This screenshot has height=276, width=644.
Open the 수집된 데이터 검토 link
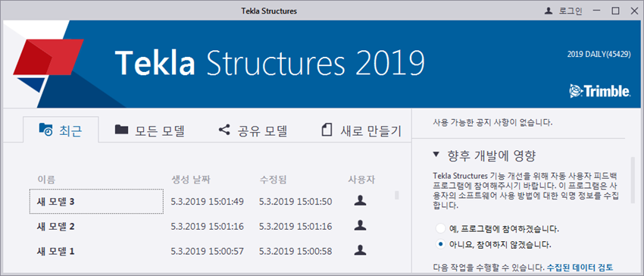click(580, 268)
